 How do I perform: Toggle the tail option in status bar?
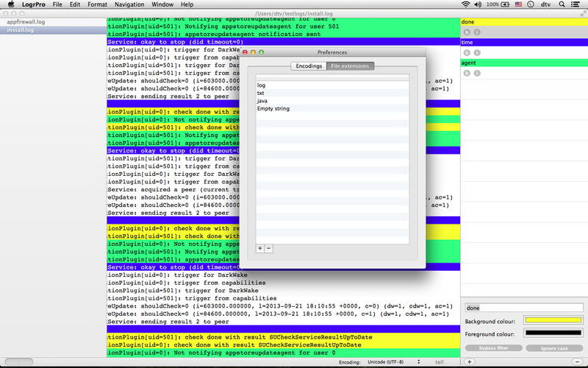(440, 362)
